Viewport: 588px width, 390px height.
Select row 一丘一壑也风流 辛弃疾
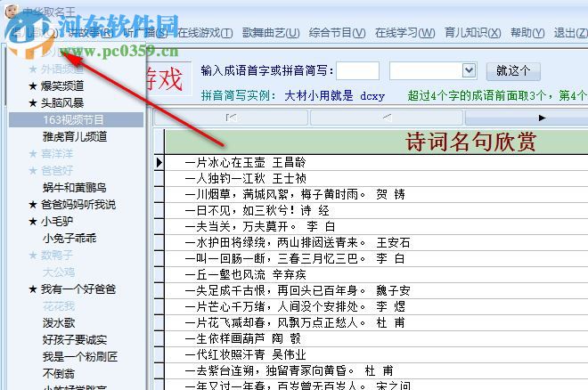point(377,274)
